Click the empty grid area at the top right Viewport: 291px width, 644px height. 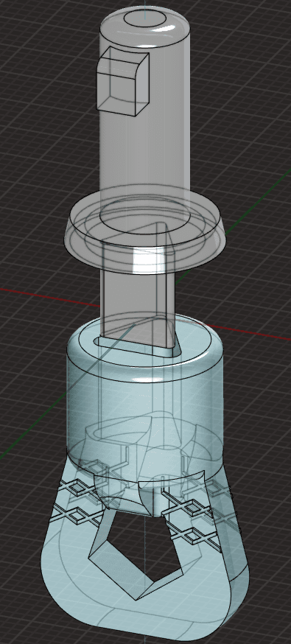[246, 62]
